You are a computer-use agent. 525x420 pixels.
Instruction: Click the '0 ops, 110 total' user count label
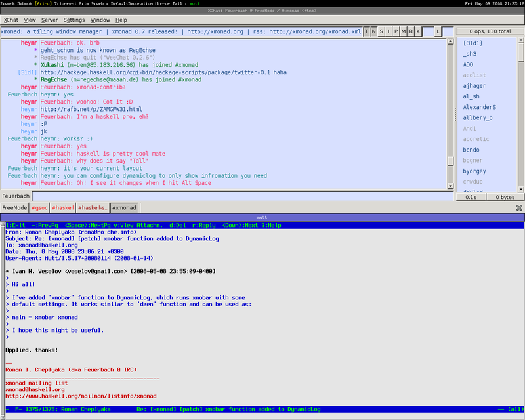[x=490, y=31]
